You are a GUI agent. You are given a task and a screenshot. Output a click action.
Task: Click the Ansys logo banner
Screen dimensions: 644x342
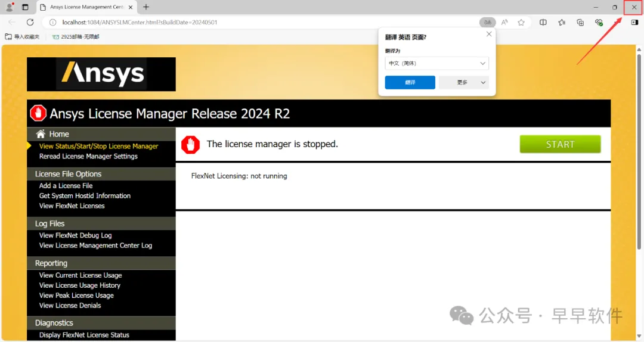(x=101, y=74)
